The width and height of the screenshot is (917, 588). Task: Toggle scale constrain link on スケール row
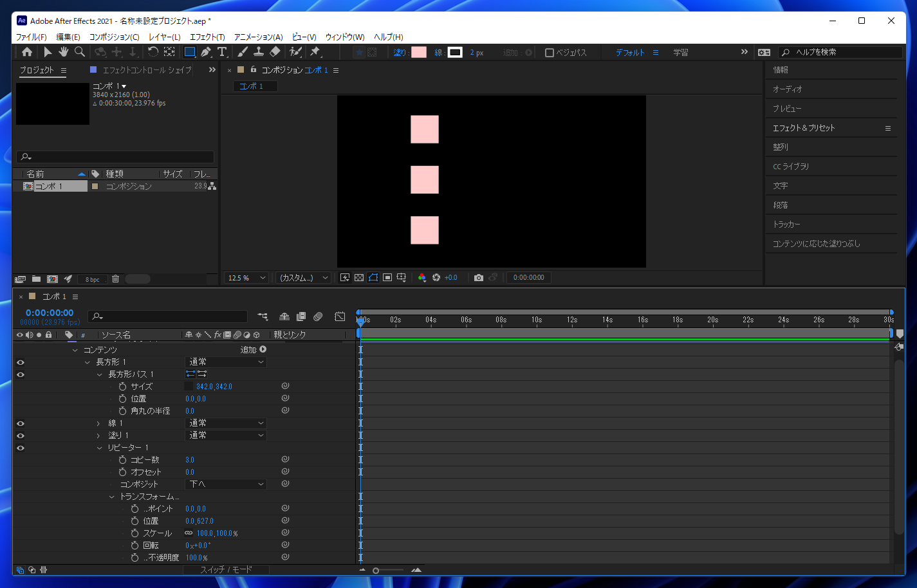[x=189, y=533]
